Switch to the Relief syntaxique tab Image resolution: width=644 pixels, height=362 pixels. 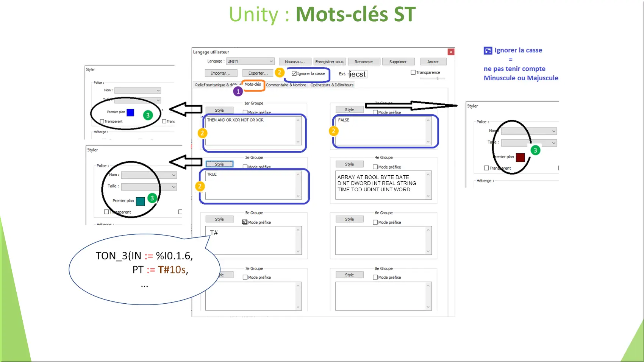pos(217,85)
